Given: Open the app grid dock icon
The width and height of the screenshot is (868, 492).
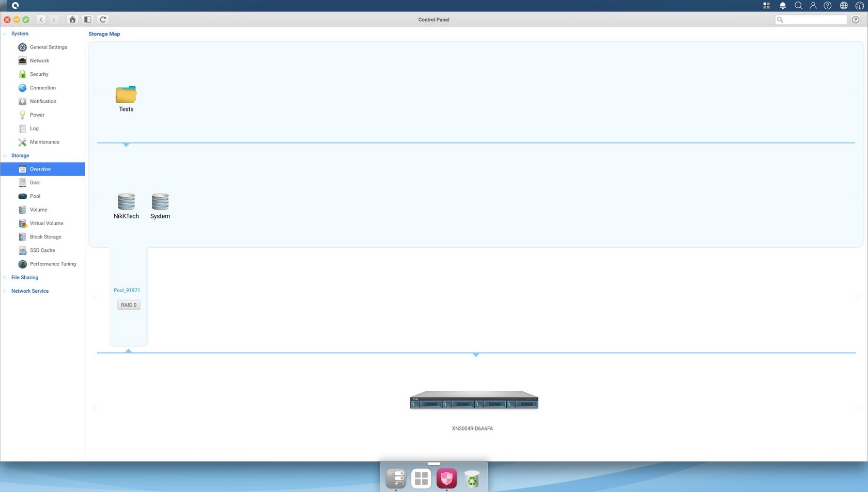Looking at the screenshot, I should 421,479.
